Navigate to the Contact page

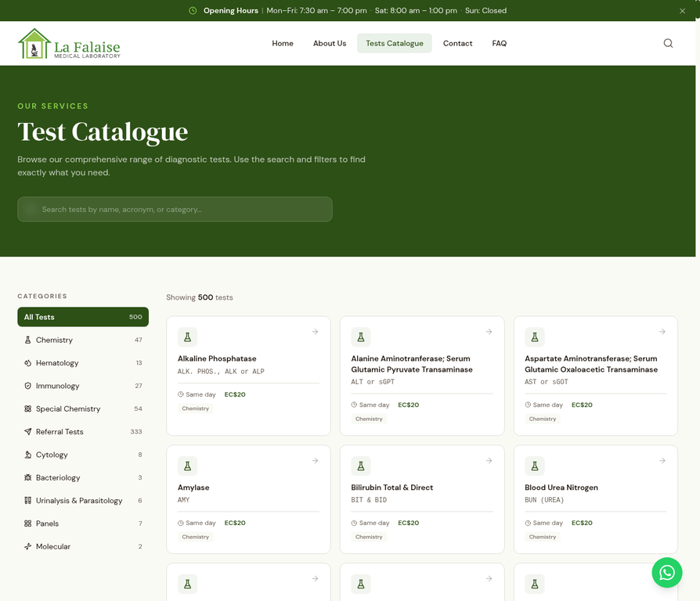click(x=457, y=43)
